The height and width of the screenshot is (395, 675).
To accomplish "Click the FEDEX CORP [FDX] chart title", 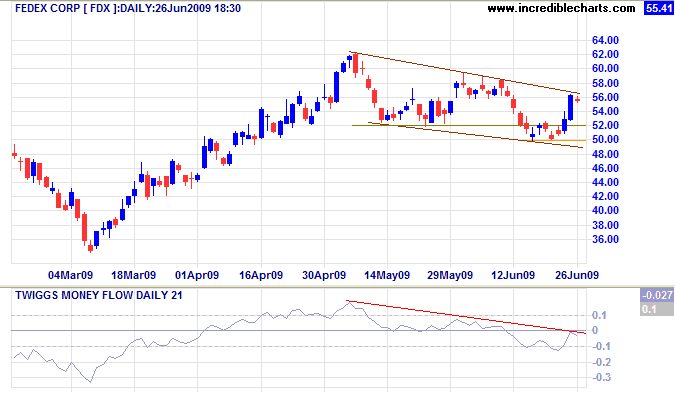I will tap(128, 8).
